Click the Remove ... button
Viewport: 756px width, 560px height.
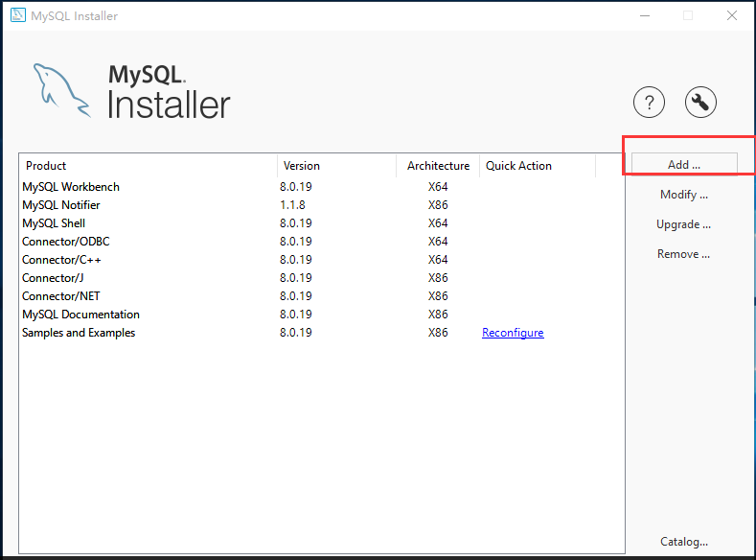pos(684,254)
